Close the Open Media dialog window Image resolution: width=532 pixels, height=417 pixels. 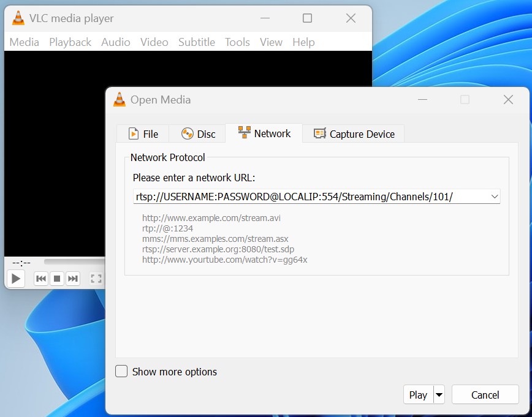(508, 100)
